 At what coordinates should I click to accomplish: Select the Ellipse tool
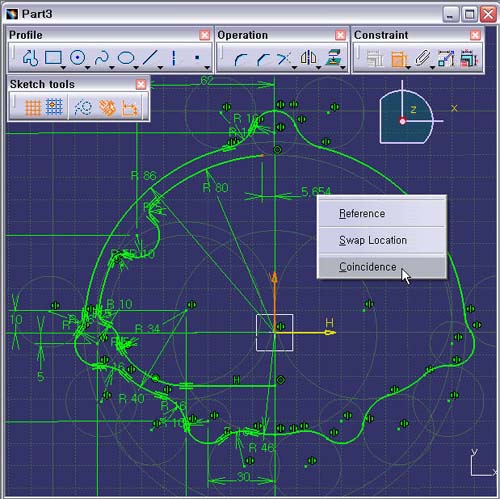coord(126,58)
